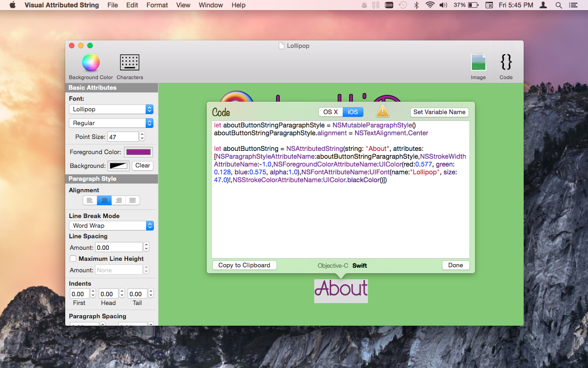
Task: Click the First indent field
Action: (79, 293)
